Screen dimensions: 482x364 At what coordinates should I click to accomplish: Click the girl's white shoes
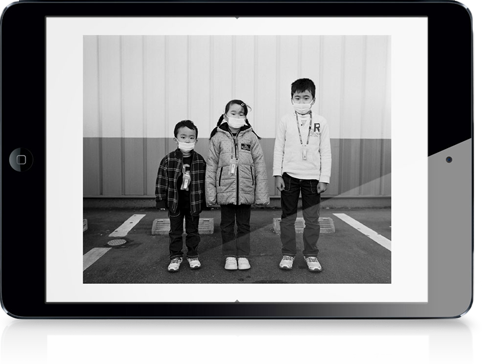(237, 263)
